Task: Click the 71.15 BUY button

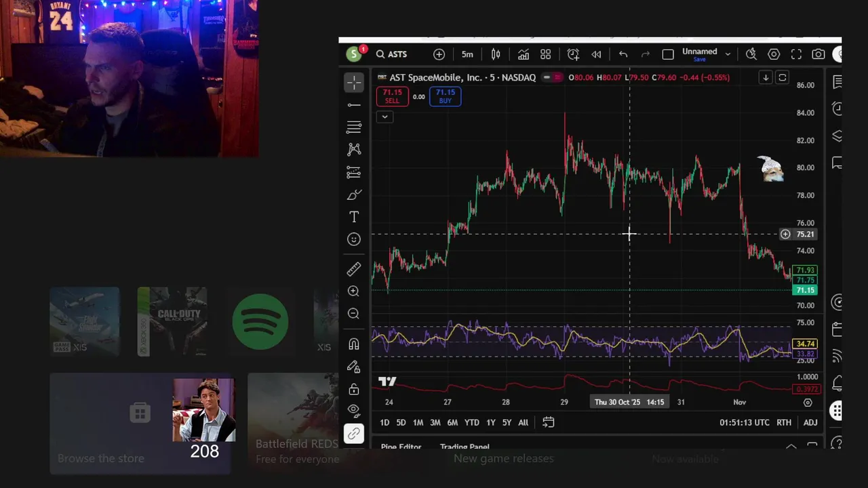Action: pyautogui.click(x=445, y=96)
